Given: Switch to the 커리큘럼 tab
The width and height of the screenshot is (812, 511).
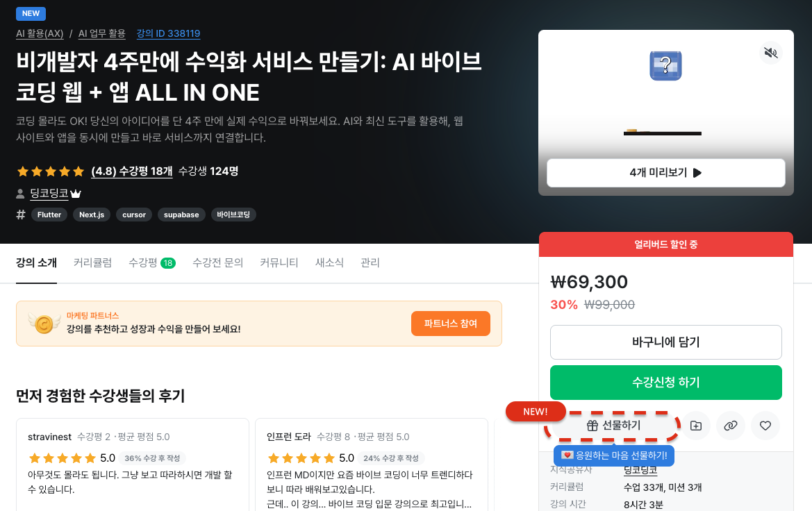Looking at the screenshot, I should [92, 262].
